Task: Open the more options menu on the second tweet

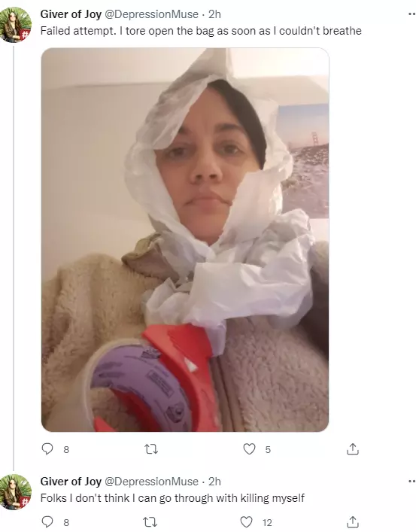Action: 411,482
